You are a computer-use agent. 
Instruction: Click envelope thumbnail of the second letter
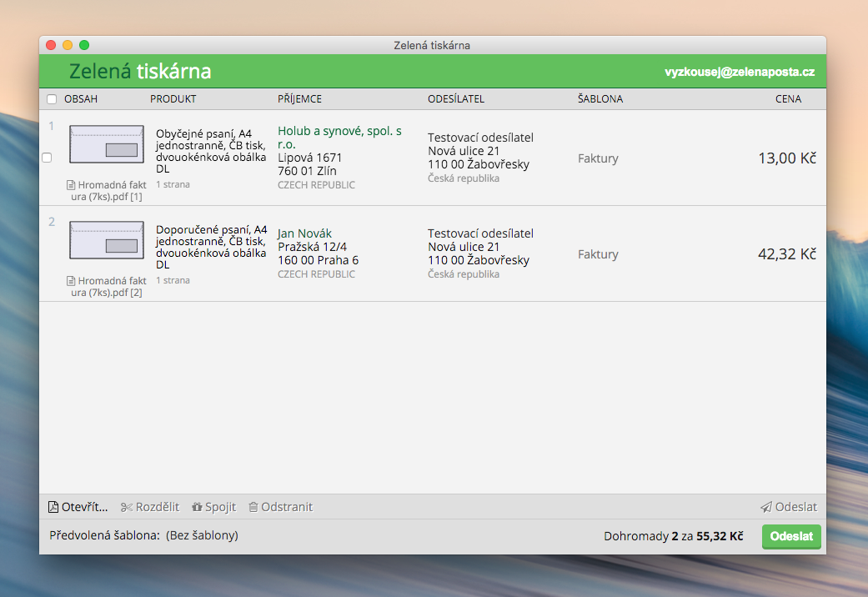coord(107,240)
